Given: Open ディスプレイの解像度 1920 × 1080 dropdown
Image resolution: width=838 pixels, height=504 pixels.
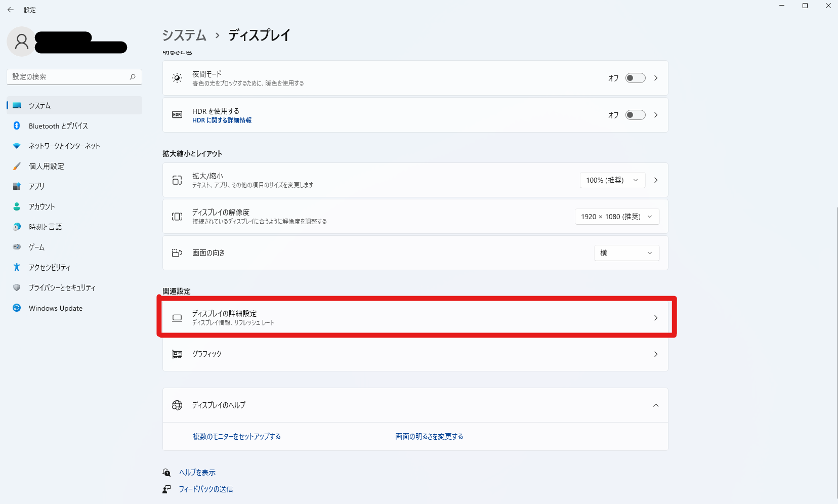Looking at the screenshot, I should [616, 217].
